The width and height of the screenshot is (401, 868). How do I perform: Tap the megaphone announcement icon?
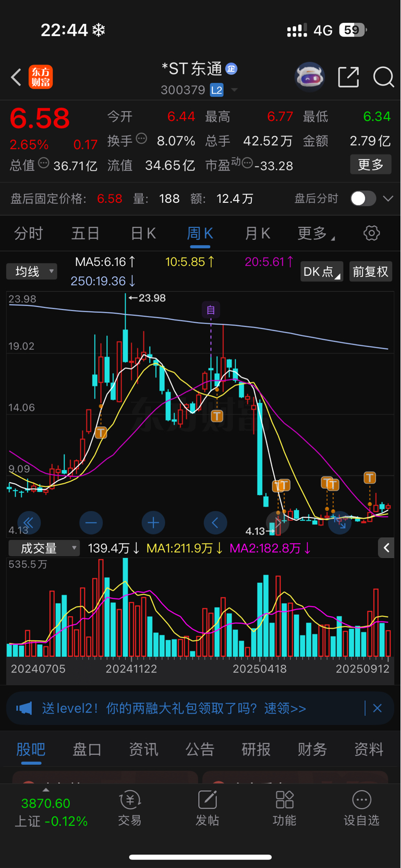click(24, 708)
